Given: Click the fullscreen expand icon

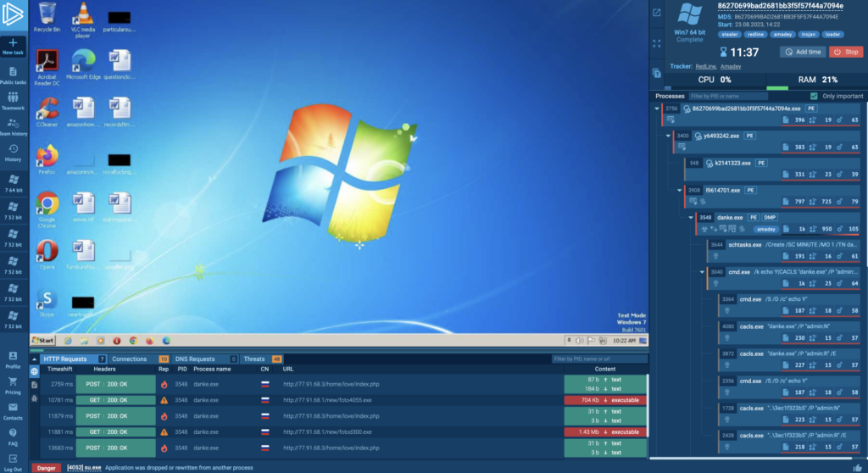Looking at the screenshot, I should 656,42.
